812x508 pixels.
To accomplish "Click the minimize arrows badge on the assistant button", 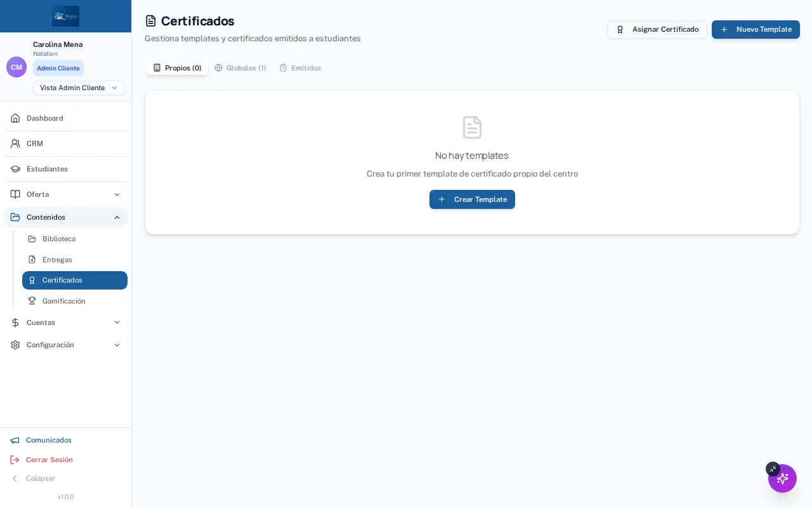I will point(773,469).
